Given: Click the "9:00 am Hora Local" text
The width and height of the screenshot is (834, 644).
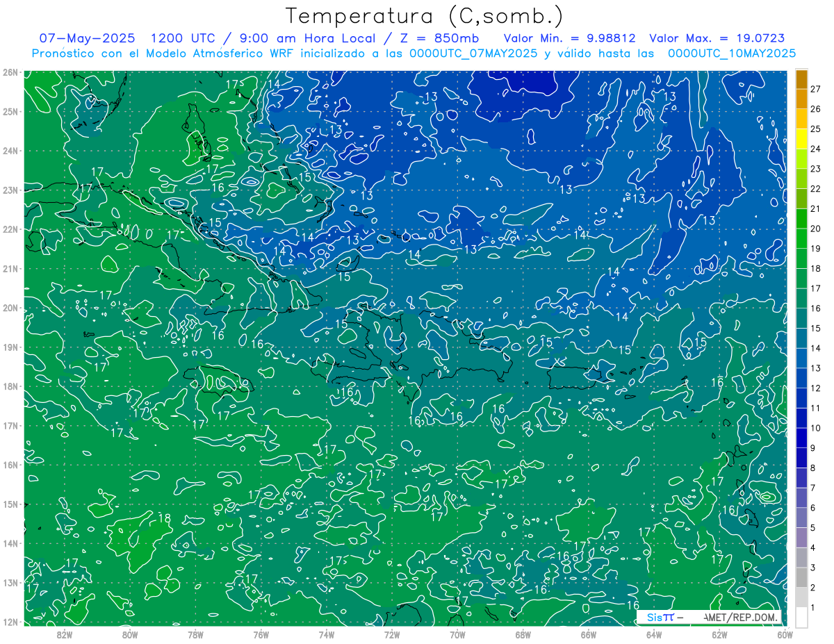Looking at the screenshot, I should click(x=306, y=38).
